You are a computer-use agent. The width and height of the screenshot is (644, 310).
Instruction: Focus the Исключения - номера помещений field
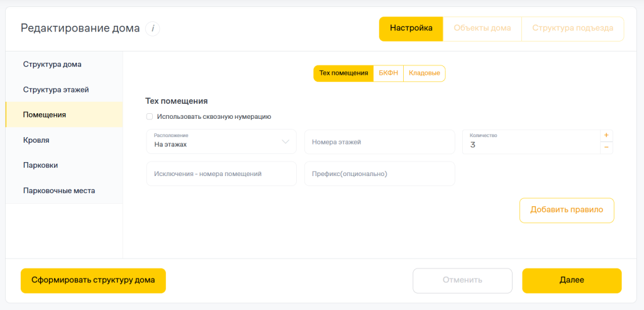click(221, 174)
